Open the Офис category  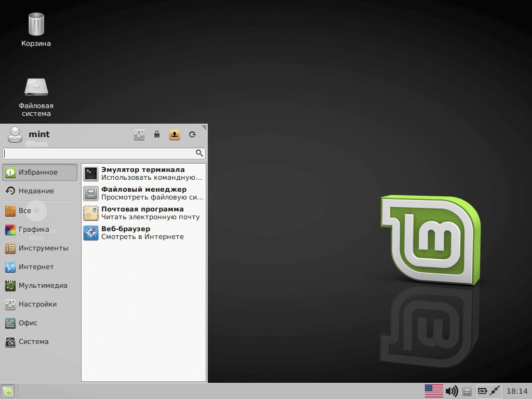pyautogui.click(x=39, y=323)
